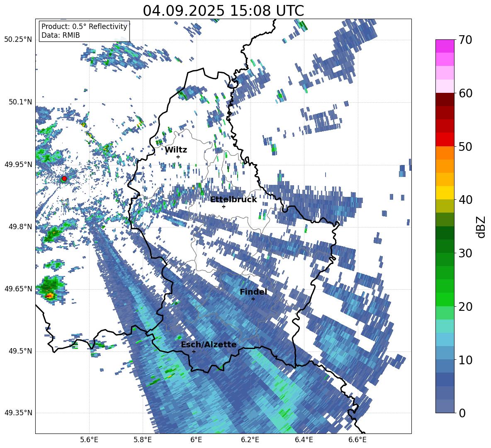491x448 pixels.
Task: Click the 6°E longitude label
Action: (x=196, y=440)
